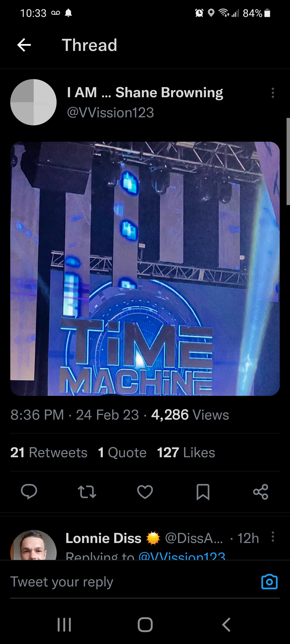Image resolution: width=290 pixels, height=644 pixels.
Task: Open the share icon for this tweet
Action: 261,492
